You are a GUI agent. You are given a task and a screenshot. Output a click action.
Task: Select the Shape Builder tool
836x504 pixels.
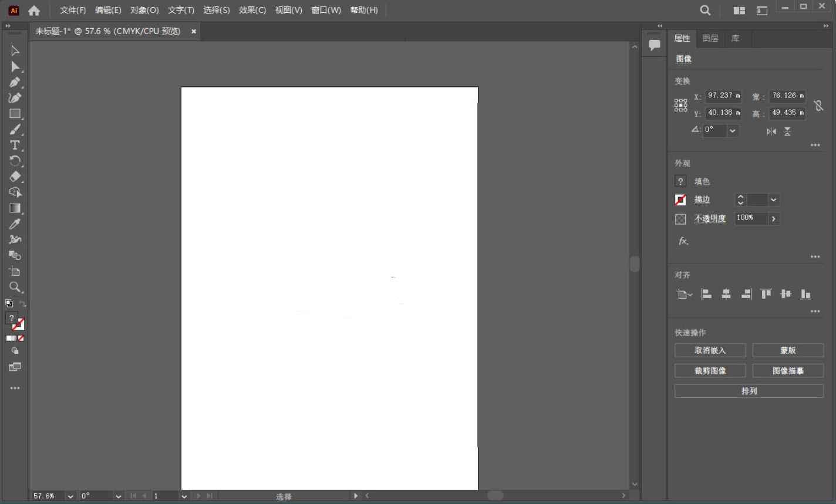click(x=15, y=192)
